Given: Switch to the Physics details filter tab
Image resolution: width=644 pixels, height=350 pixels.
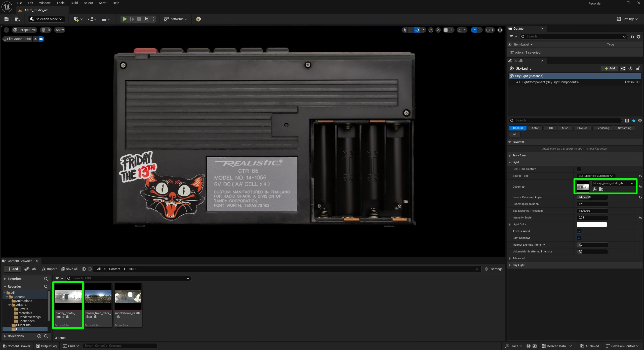Looking at the screenshot, I should [x=582, y=128].
